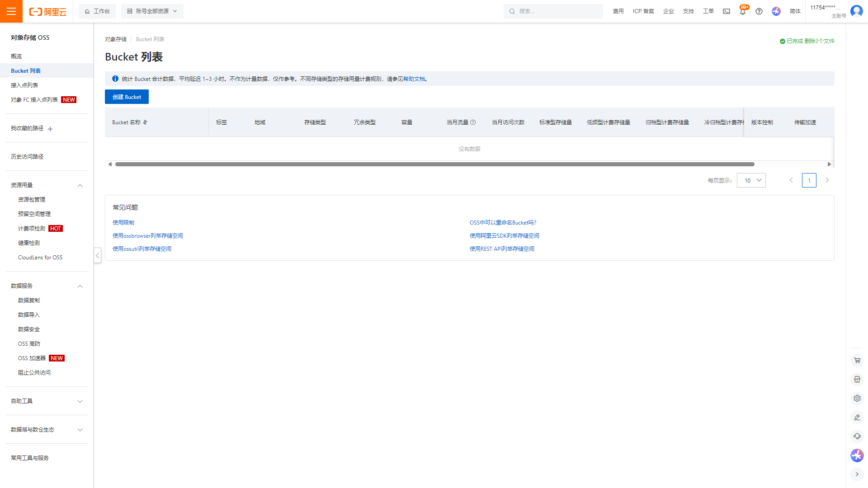Open the hamburger main menu
The image size is (868, 488).
click(x=11, y=11)
